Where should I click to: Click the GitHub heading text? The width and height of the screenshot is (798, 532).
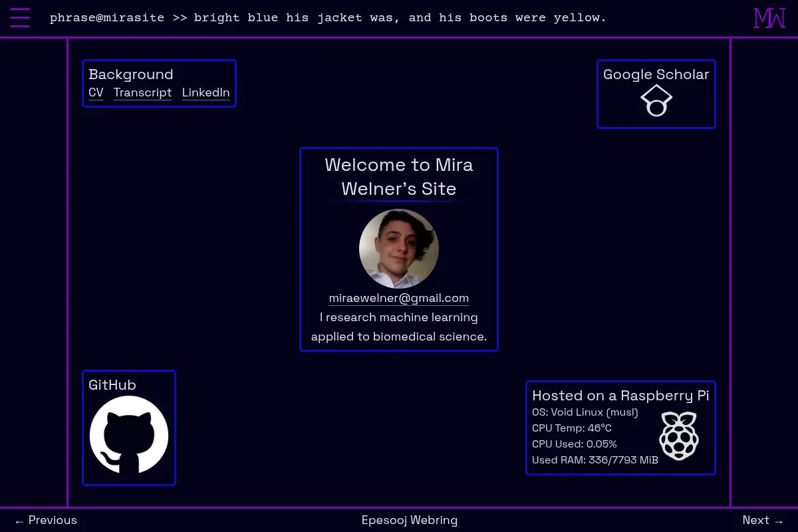(x=112, y=385)
